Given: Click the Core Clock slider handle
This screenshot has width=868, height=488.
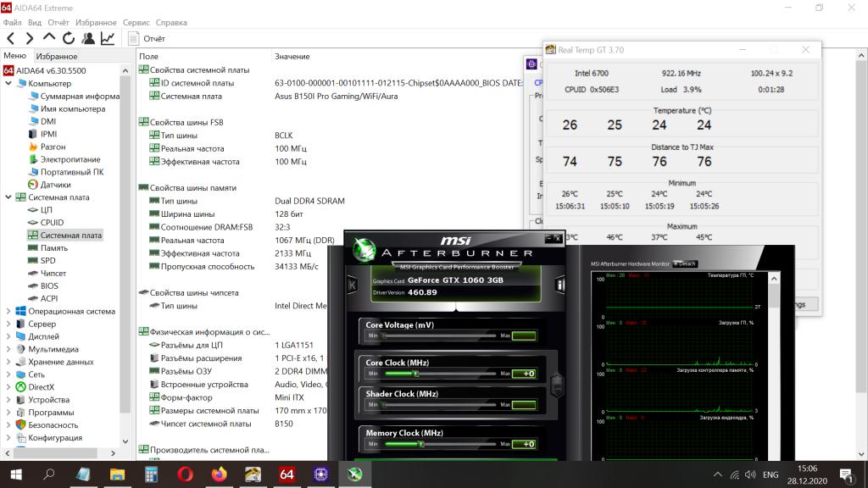Looking at the screenshot, I should [415, 374].
